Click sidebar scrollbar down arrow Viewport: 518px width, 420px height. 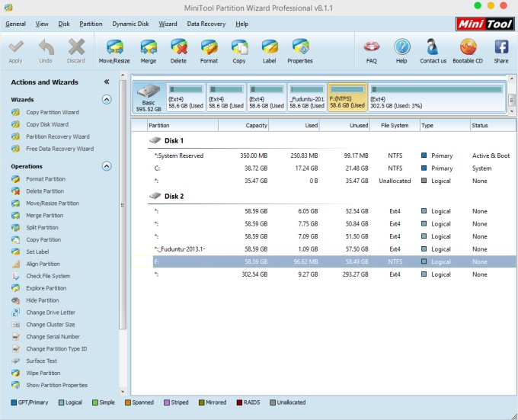123,392
